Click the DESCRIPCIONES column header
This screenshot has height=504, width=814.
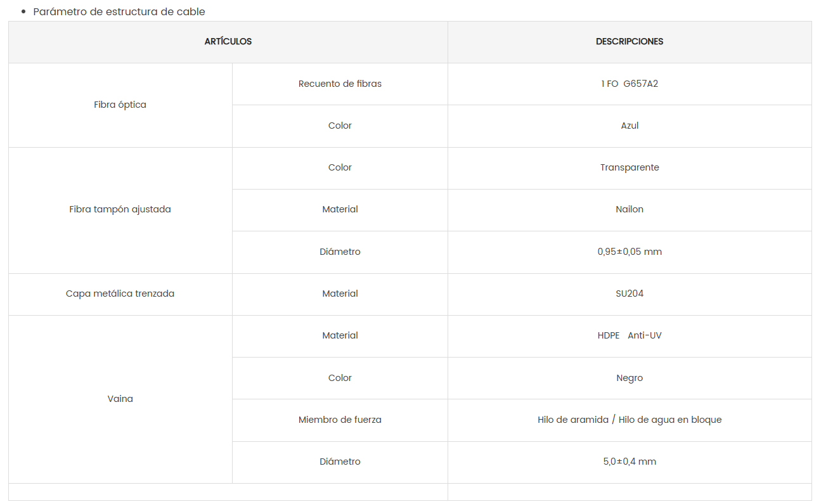click(630, 42)
